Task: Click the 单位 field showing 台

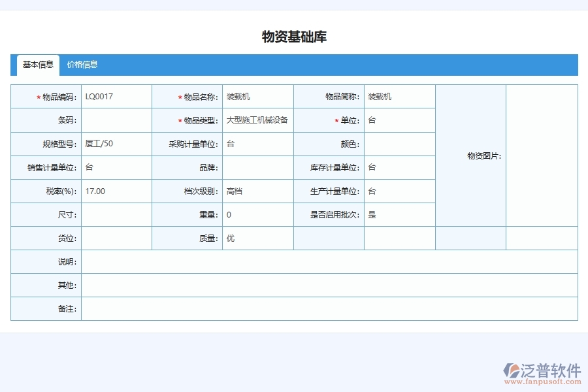Action: pyautogui.click(x=399, y=120)
